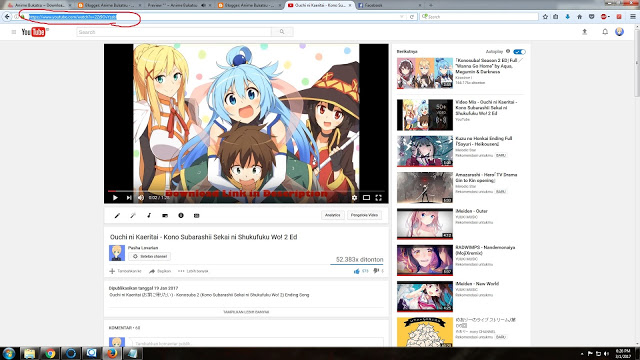Like the video with thumbs up
The image size is (640, 360).
pyautogui.click(x=357, y=271)
